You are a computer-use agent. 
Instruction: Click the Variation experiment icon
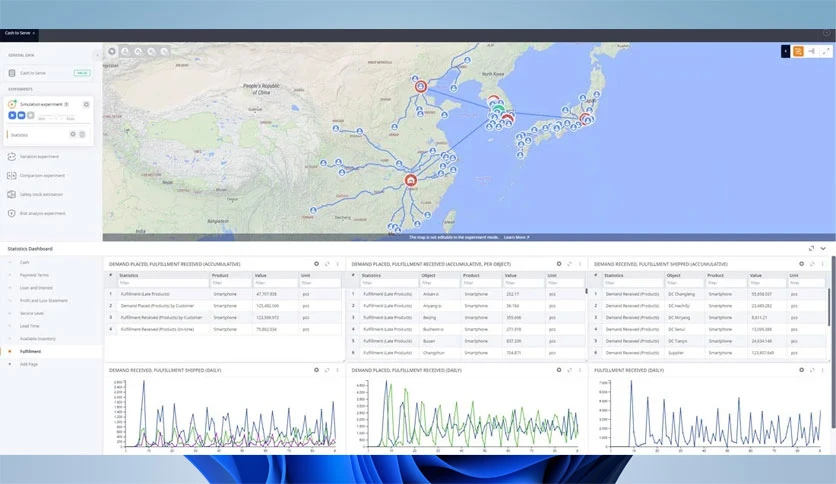pyautogui.click(x=12, y=157)
